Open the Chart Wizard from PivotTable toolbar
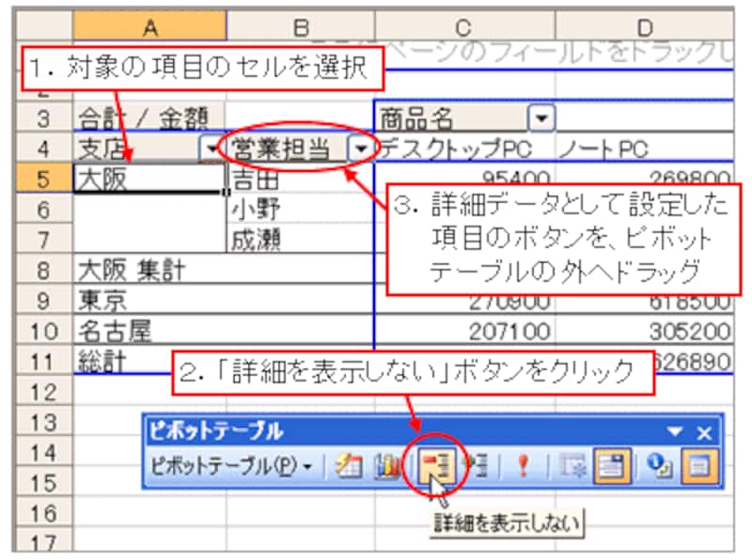Viewport: 752px width, 560px height. pyautogui.click(x=386, y=465)
